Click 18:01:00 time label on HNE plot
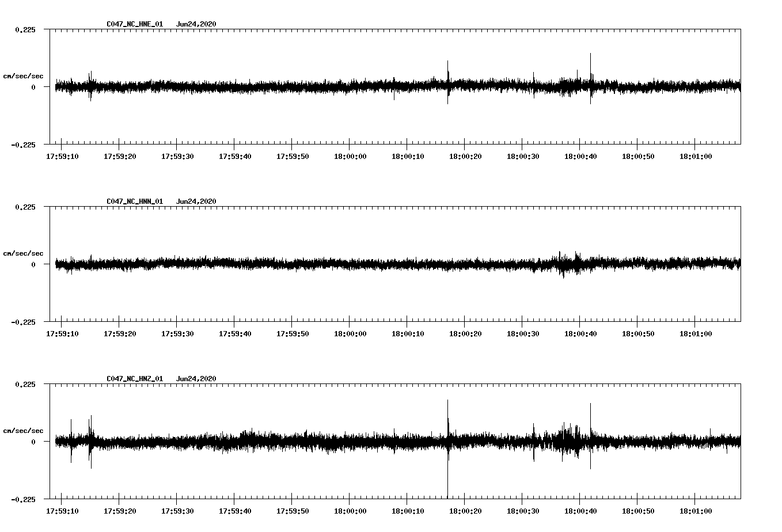Image resolution: width=782 pixels, height=532 pixels. point(696,157)
